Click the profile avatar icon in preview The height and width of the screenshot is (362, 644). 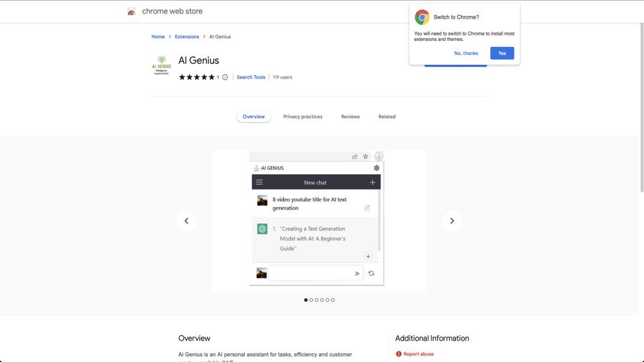click(x=378, y=156)
